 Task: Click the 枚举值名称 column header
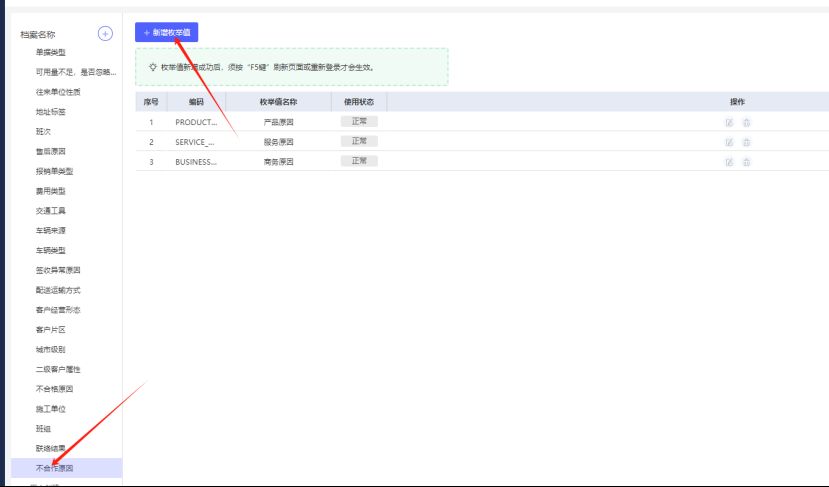click(x=280, y=102)
